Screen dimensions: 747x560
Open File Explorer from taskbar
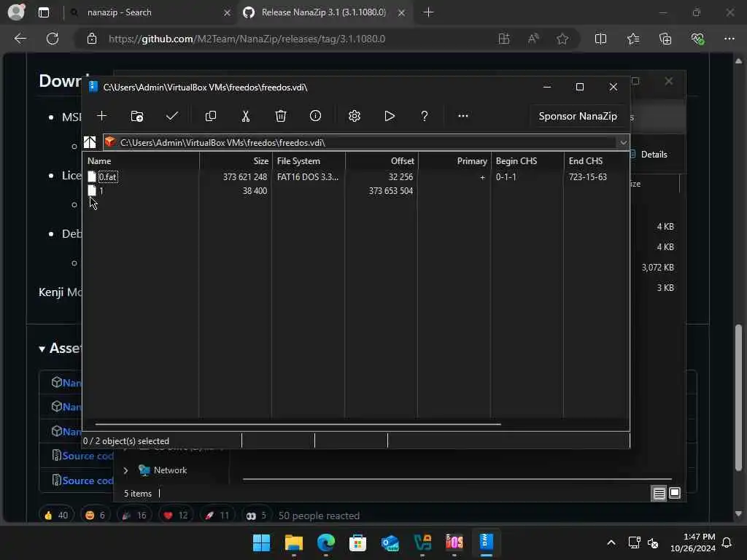[293, 542]
